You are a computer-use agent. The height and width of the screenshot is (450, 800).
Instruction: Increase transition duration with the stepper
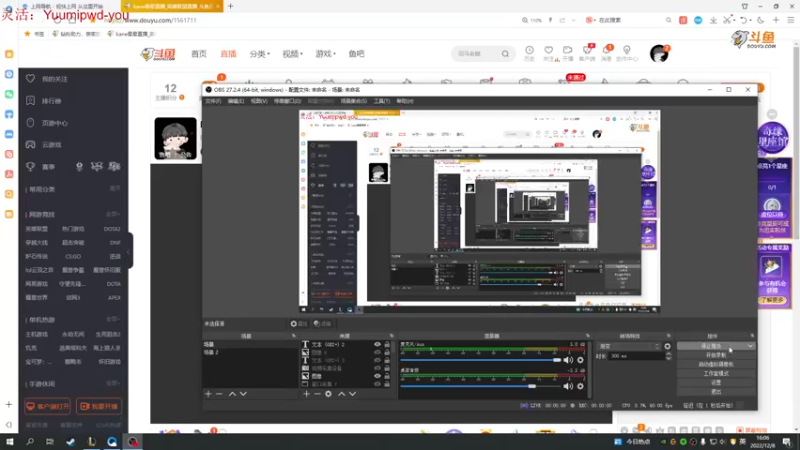668,354
